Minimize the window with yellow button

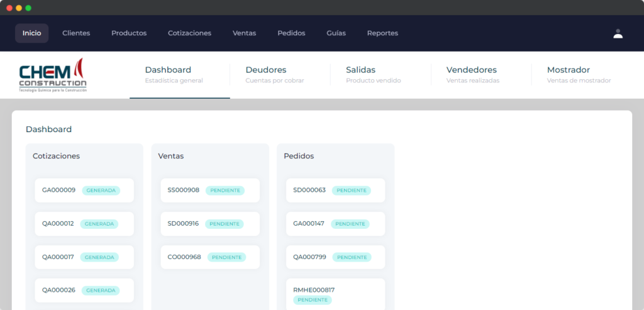click(18, 8)
